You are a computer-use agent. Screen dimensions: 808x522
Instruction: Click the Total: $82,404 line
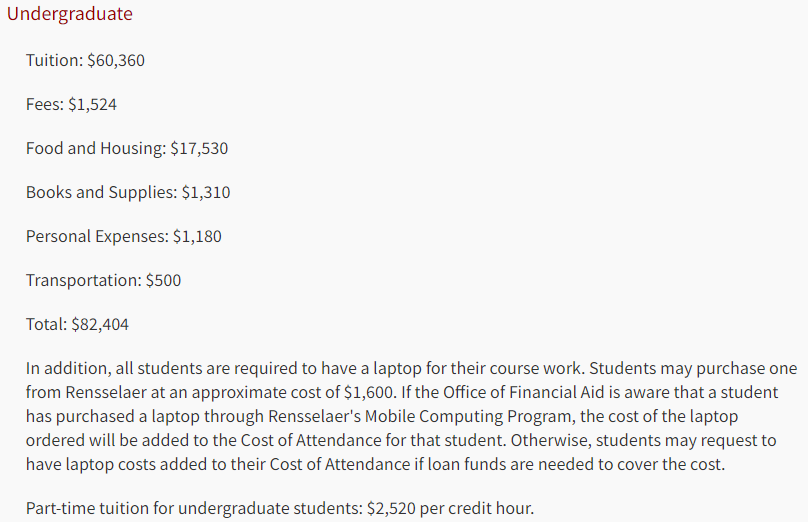(77, 324)
